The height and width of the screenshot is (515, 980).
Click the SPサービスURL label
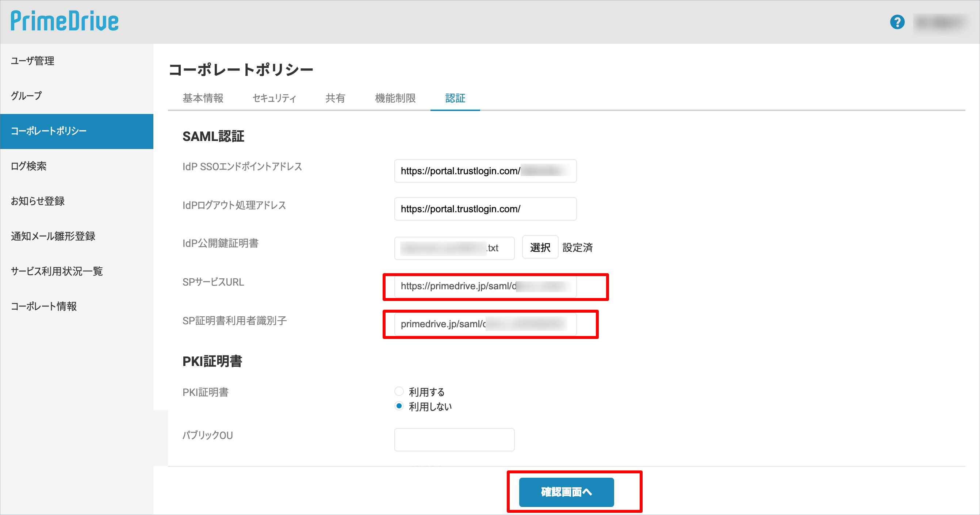click(213, 282)
